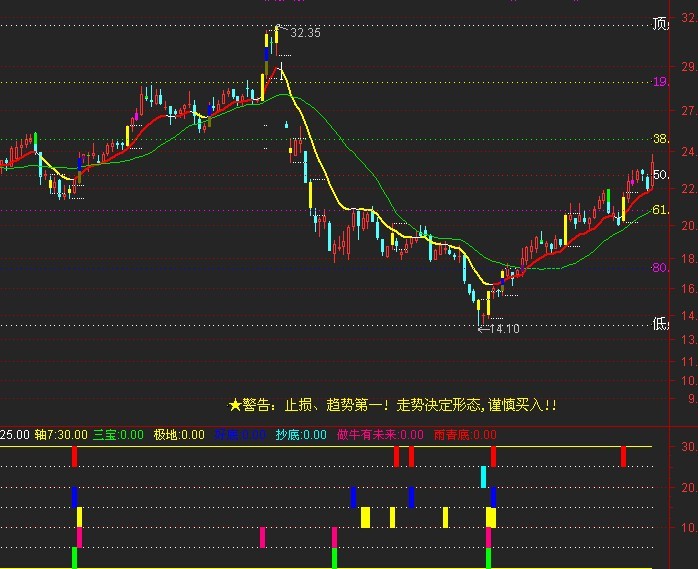This screenshot has height=569, width=698.
Task: Click the 32.35 high price label
Action: click(305, 33)
